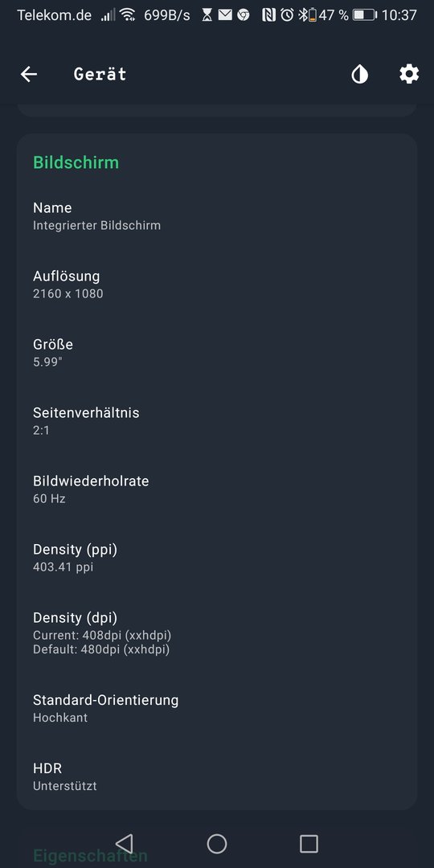Screen dimensions: 434x868
Task: Select the Größe 5.99" entry
Action: 217,353
